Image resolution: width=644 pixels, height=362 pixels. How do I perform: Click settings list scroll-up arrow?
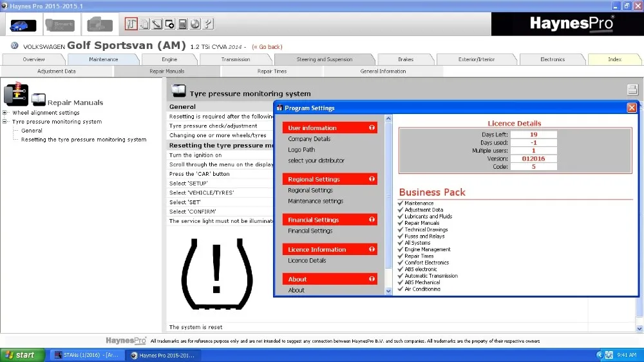pyautogui.click(x=388, y=119)
